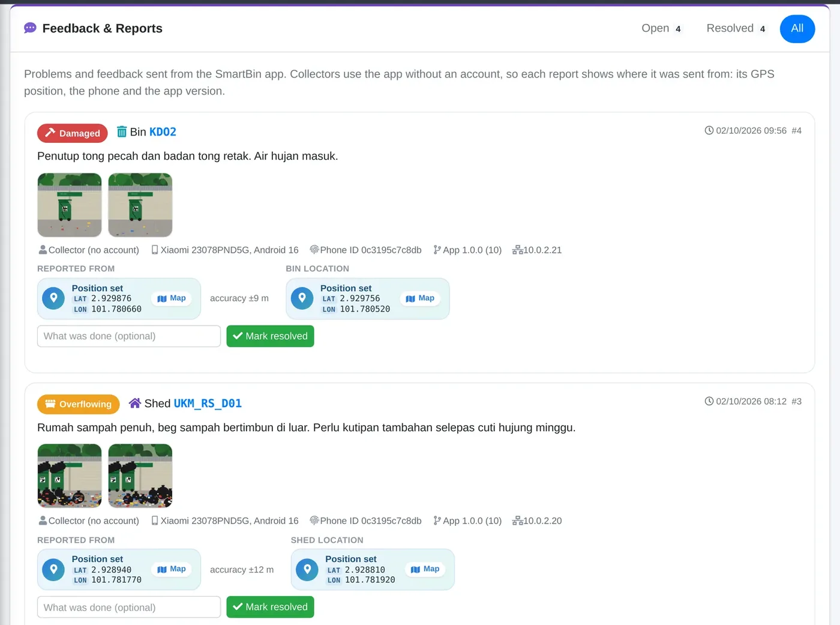Click the Overflowing status badge
Viewport: 840px width, 625px height.
point(78,404)
